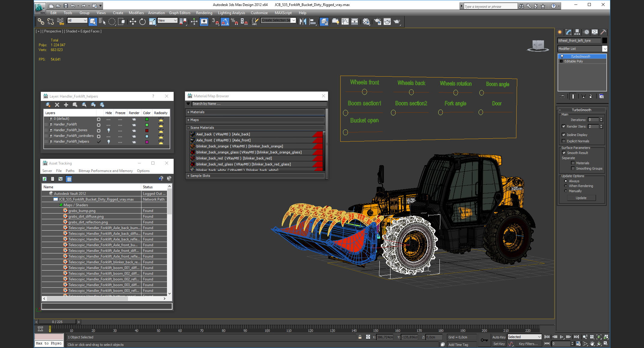Open the Curve Editor from toolbar
This screenshot has width=644, height=348.
click(345, 21)
